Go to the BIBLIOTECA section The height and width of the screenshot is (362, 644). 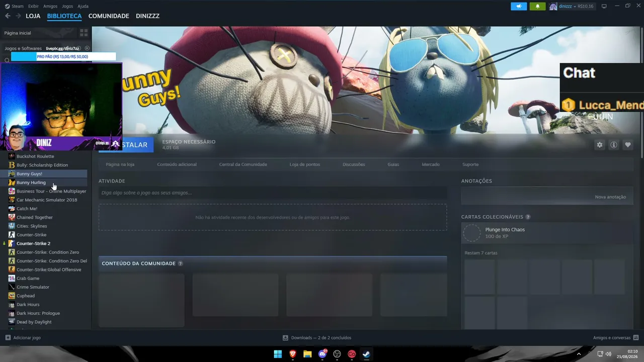[x=64, y=16]
